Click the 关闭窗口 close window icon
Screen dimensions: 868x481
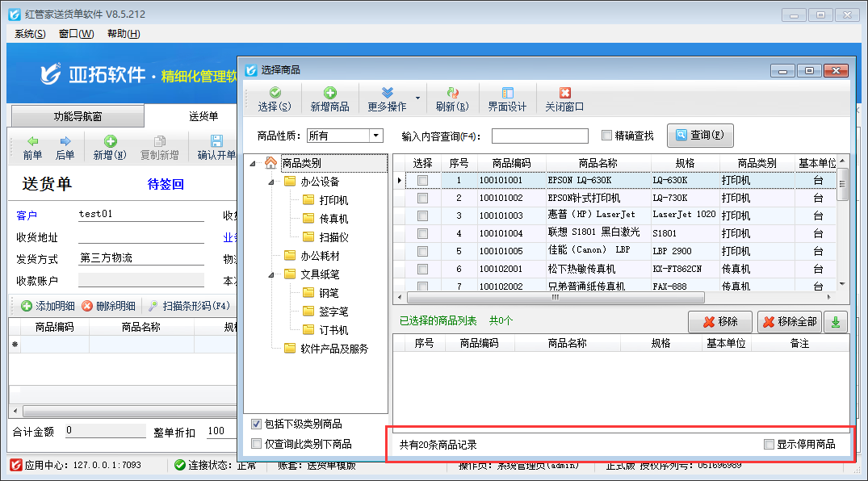(564, 93)
